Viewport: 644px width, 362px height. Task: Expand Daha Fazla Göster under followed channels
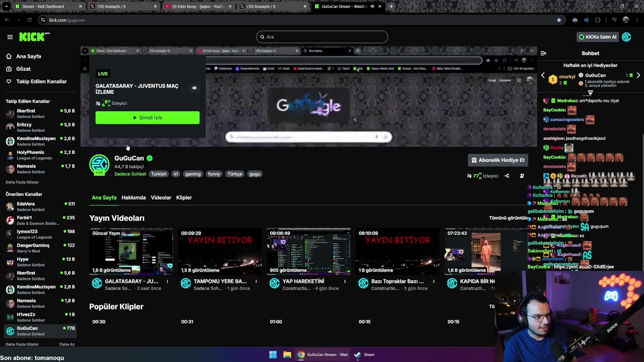click(x=22, y=182)
